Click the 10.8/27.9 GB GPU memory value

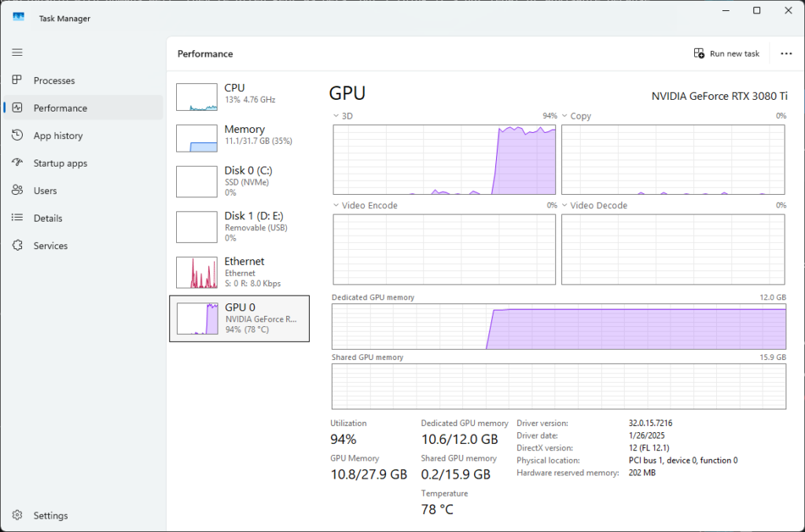(369, 474)
